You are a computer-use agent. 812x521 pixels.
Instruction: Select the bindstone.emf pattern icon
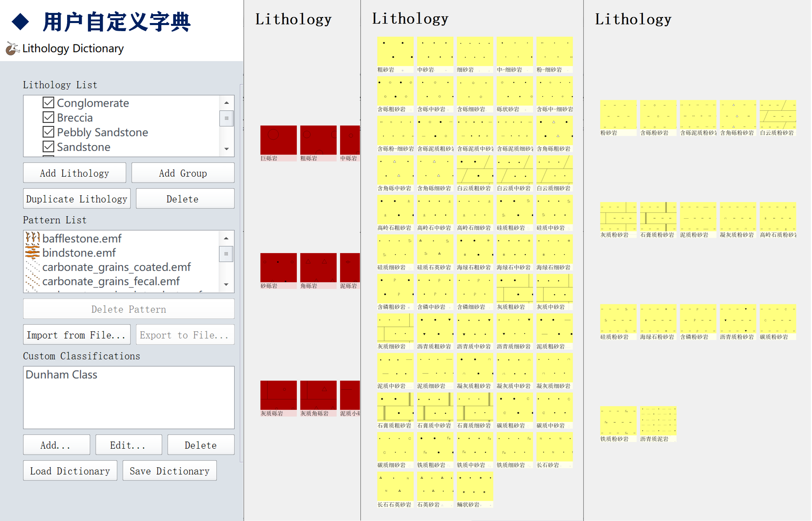pos(32,252)
